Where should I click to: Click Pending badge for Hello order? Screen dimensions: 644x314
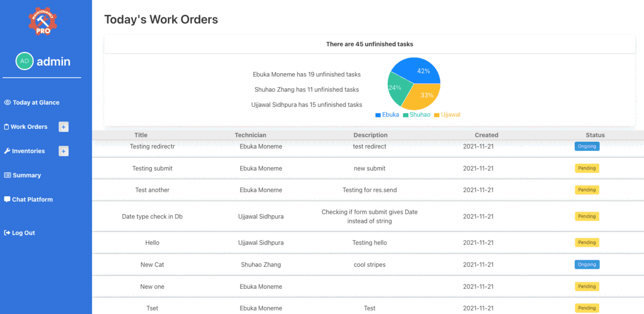[587, 243]
